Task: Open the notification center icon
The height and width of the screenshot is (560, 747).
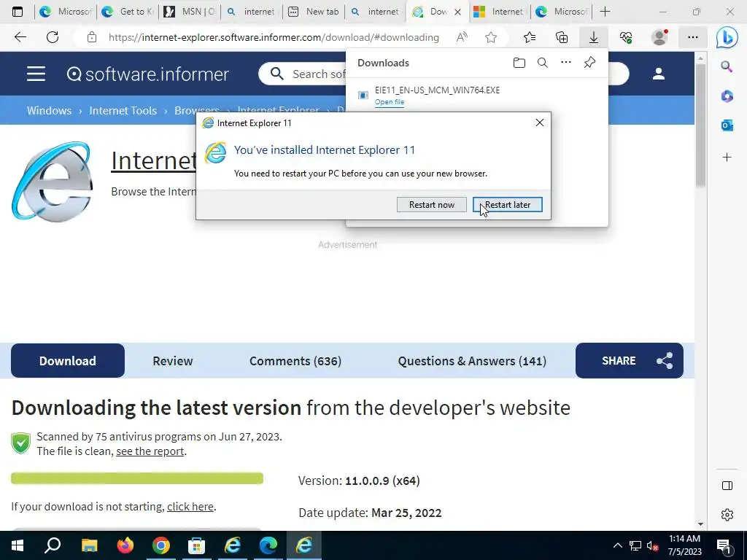Action: pos(724,546)
